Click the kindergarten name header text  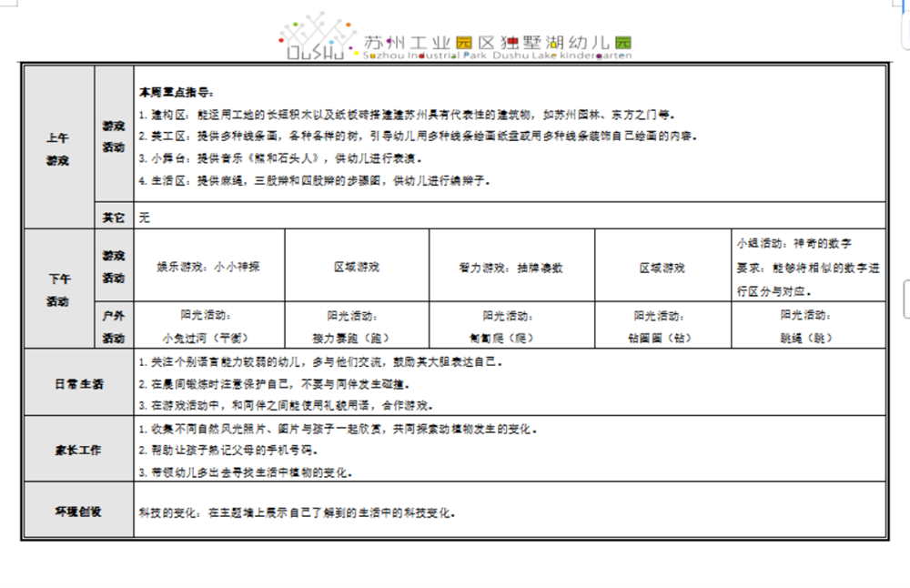coord(497,43)
